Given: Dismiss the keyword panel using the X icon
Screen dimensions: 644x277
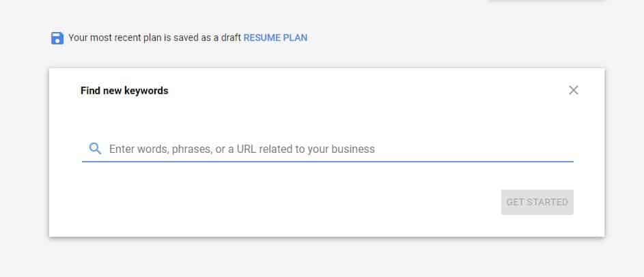Looking at the screenshot, I should (x=574, y=90).
